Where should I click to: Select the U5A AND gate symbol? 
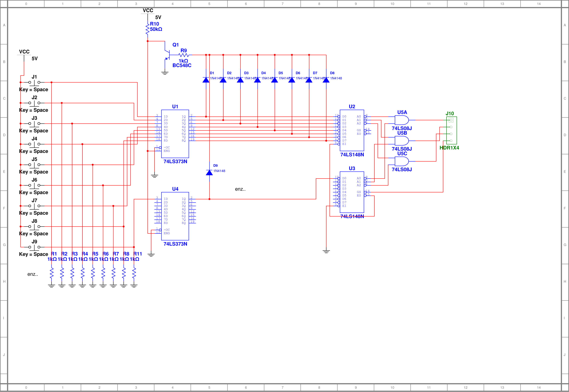pos(401,120)
